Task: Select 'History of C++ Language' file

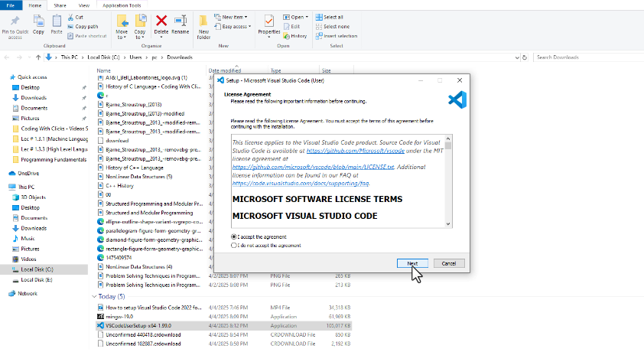Action: coord(135,168)
